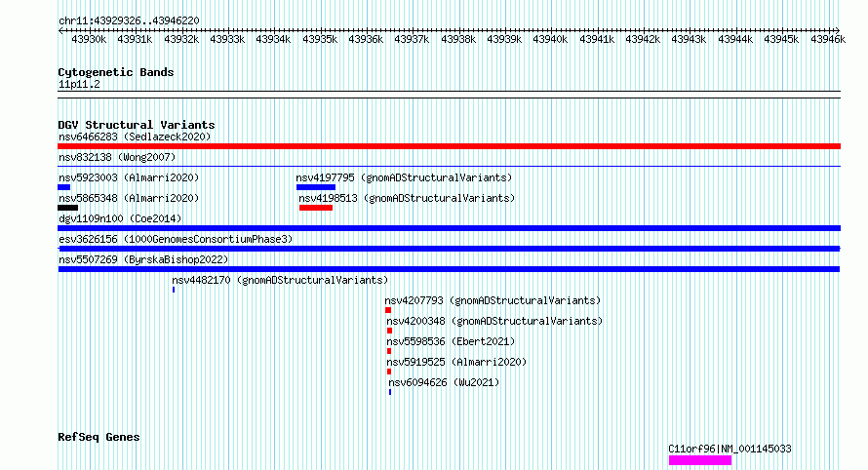
Task: Open nsv5919525 (Almarri2020) label
Action: (456, 362)
